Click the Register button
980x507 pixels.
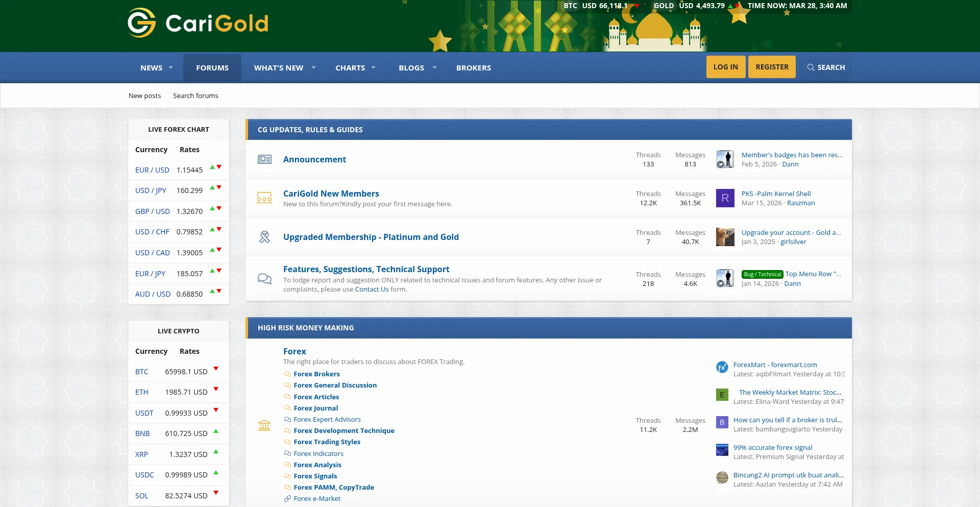[x=772, y=67]
